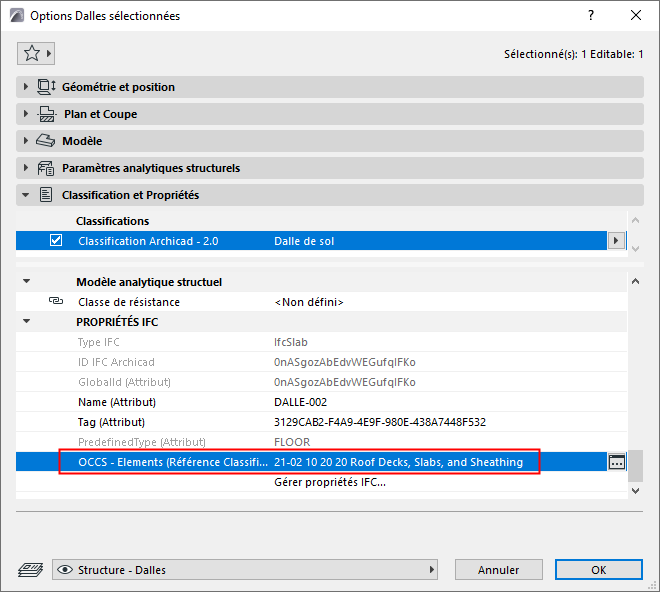Open the help question mark
The width and height of the screenshot is (660, 592).
pos(591,16)
